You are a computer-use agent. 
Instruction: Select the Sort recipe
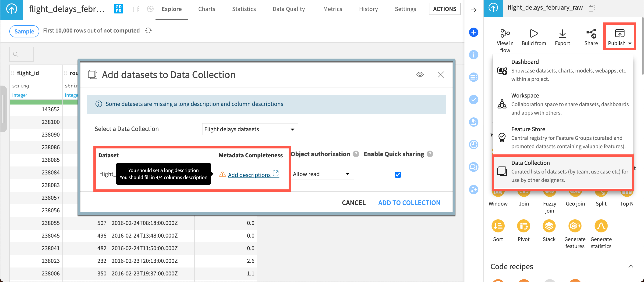(498, 227)
